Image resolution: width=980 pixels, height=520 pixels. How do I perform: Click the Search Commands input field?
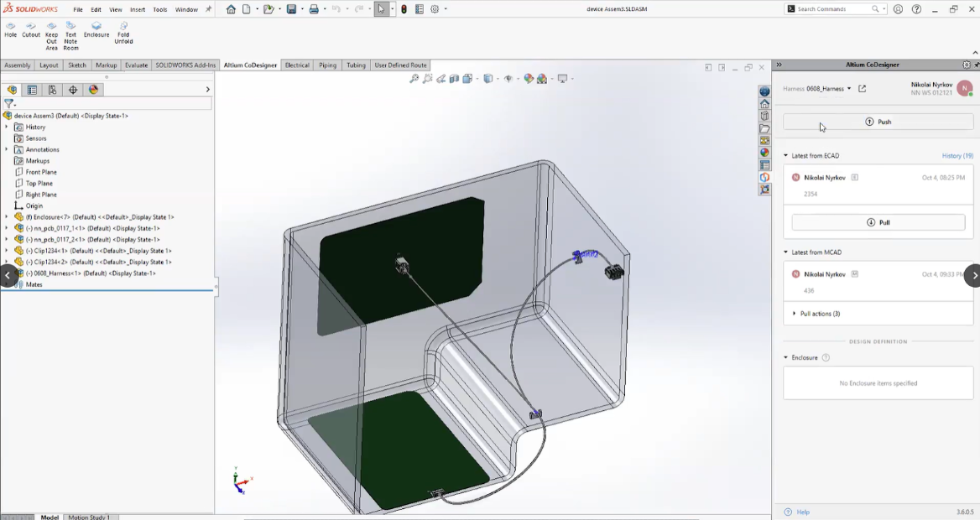(832, 9)
